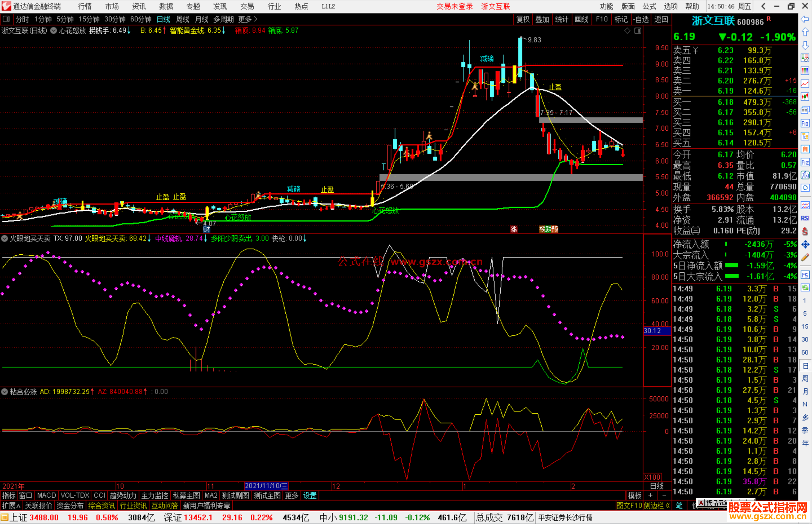
Task: Select yearly 年 period in sidebar
Action: tap(805, 443)
